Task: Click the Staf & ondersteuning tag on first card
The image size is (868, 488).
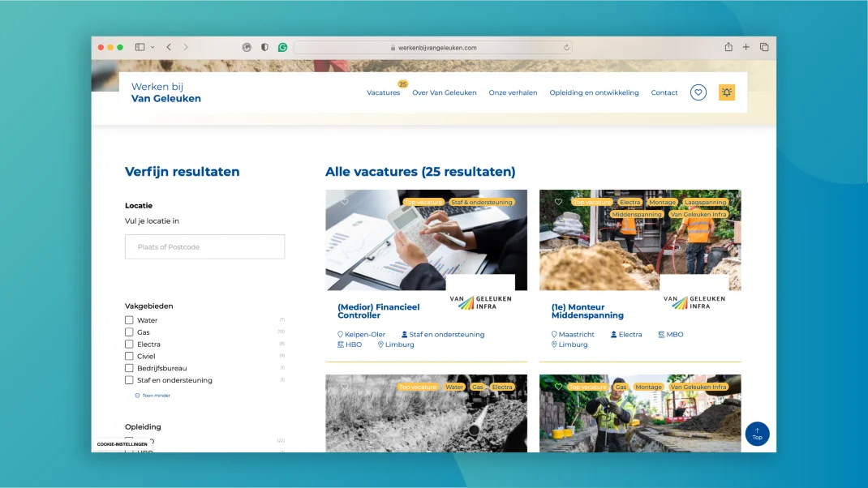Action: 482,202
